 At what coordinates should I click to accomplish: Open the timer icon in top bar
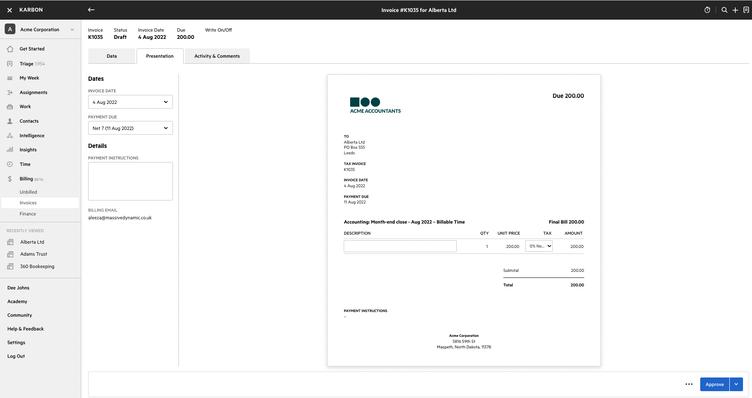[x=707, y=10]
